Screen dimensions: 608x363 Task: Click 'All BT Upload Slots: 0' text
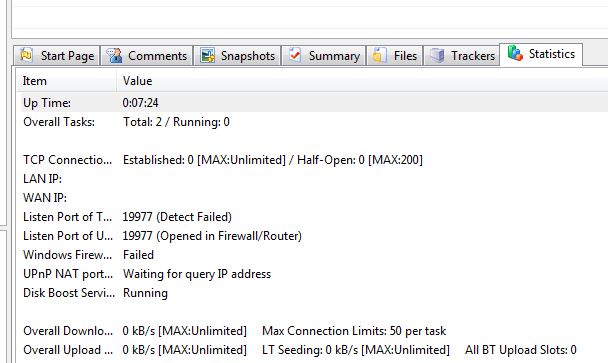pos(521,350)
